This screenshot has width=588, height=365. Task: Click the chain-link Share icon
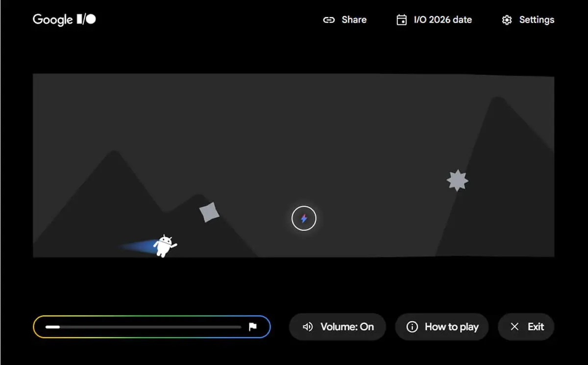[329, 20]
